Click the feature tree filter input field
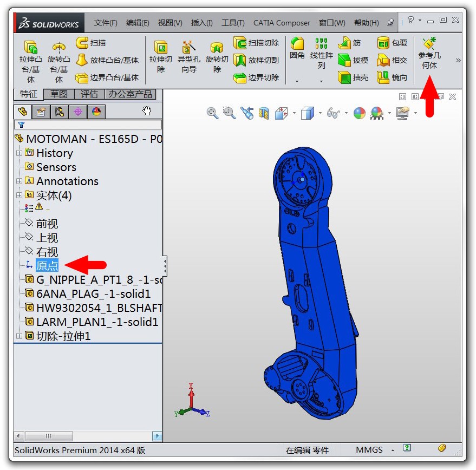 88,125
